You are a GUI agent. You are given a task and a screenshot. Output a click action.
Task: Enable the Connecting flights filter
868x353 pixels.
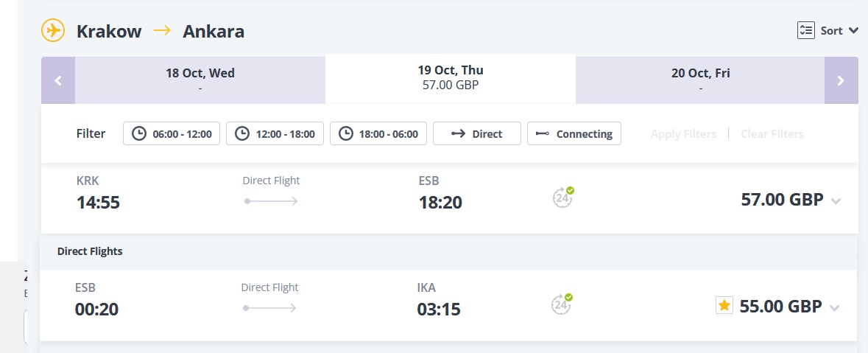[x=574, y=133]
